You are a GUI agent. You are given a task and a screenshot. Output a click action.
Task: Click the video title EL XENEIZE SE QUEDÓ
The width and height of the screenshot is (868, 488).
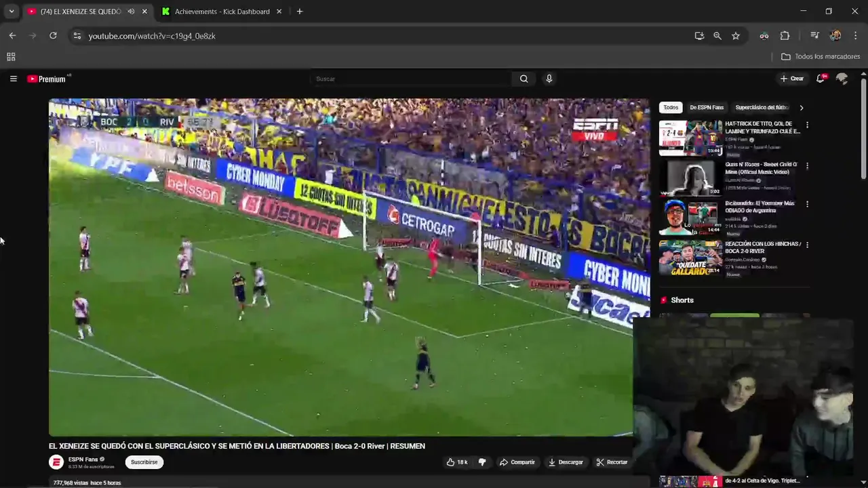(237, 446)
